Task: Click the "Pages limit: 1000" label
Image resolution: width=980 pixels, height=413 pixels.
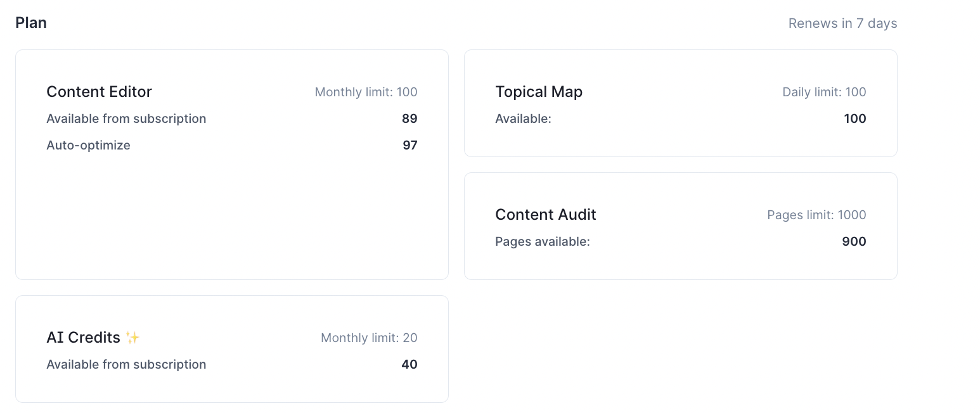Action: [816, 215]
